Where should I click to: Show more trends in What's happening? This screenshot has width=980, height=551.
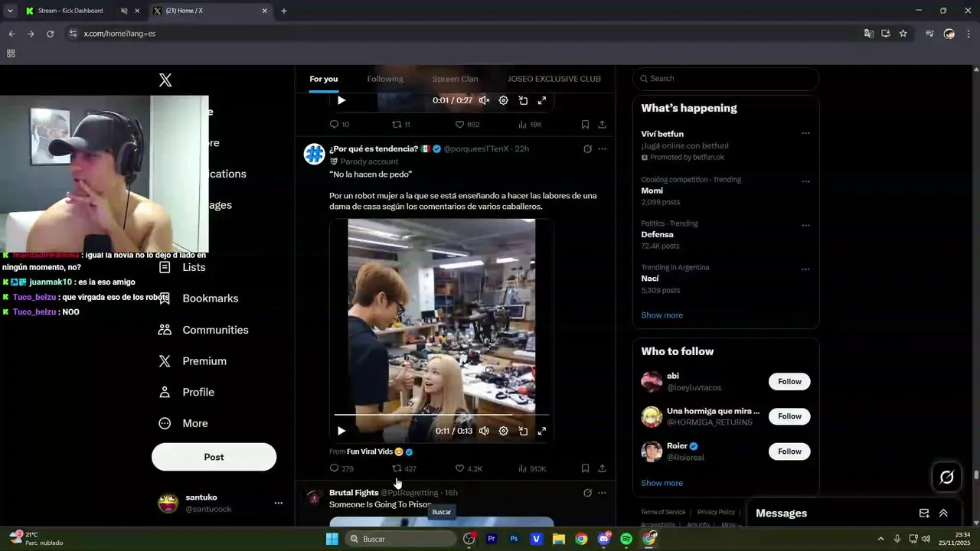pyautogui.click(x=661, y=315)
